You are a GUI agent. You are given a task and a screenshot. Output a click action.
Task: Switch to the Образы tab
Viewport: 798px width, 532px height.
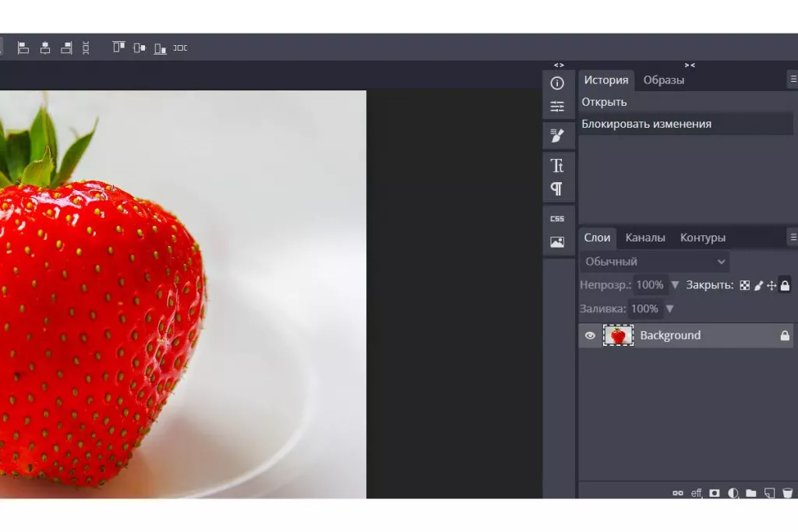pyautogui.click(x=664, y=80)
